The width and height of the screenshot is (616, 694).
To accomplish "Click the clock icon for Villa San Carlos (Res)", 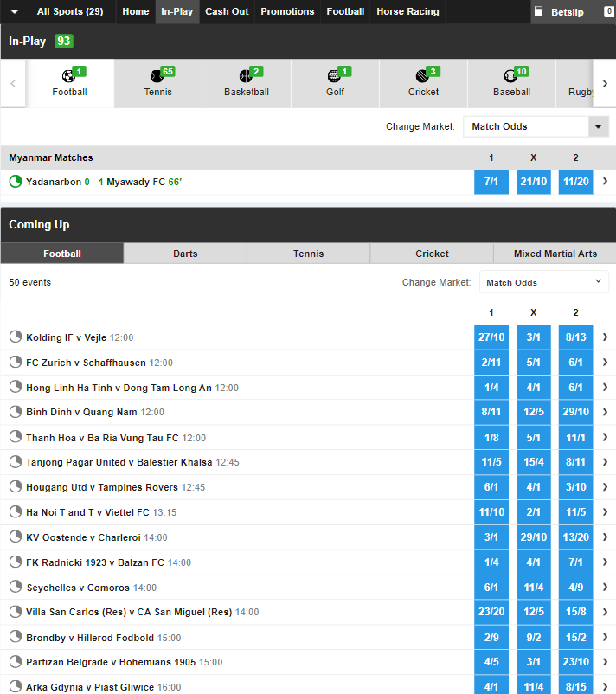I will coord(16,612).
